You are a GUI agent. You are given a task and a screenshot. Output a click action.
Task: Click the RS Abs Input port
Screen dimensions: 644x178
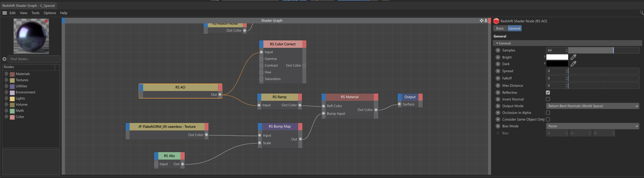156,164
